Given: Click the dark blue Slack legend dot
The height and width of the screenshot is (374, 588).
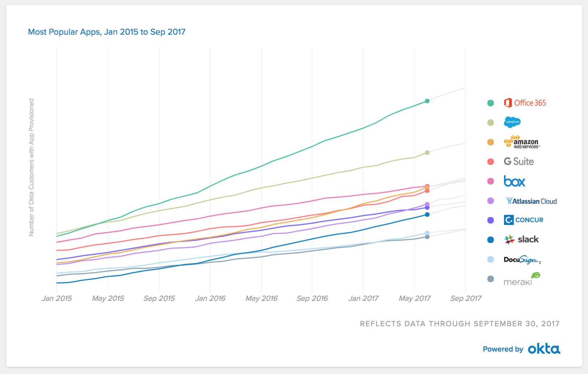Looking at the screenshot, I should [491, 240].
